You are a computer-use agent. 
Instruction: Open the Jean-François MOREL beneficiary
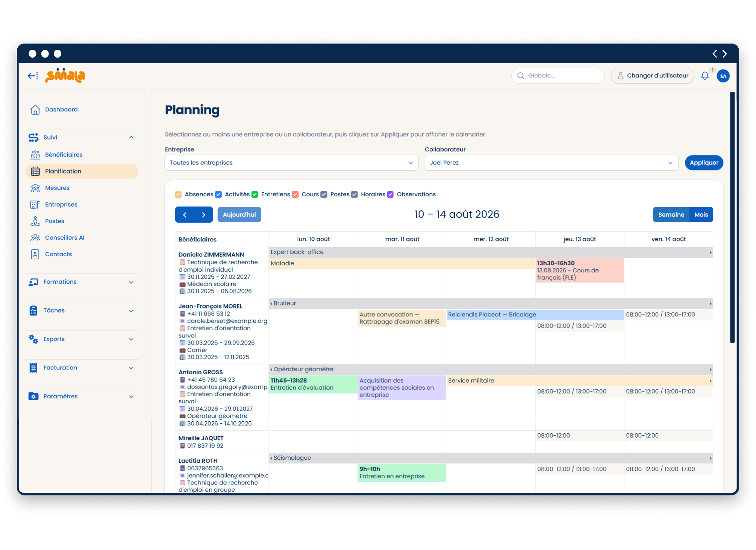pos(211,306)
